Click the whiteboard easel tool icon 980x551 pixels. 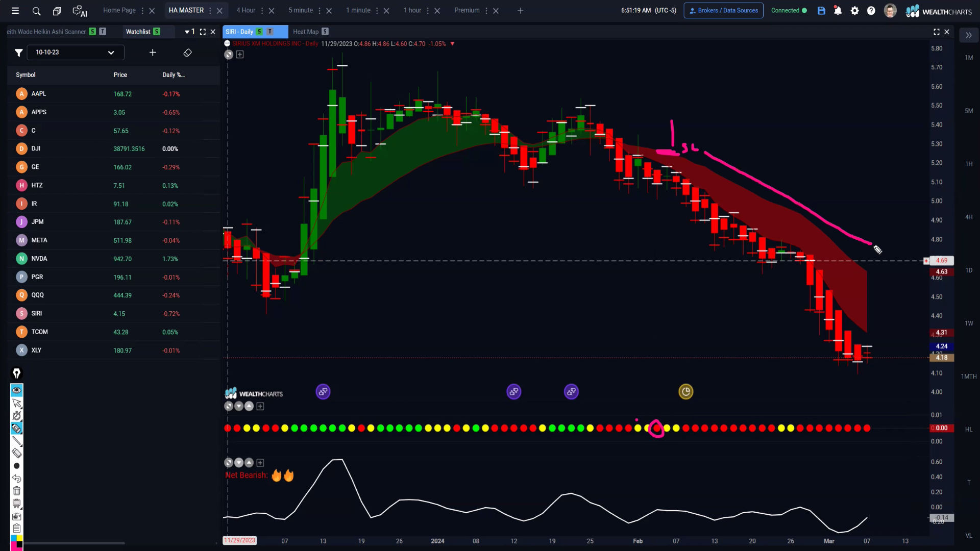pos(16,504)
